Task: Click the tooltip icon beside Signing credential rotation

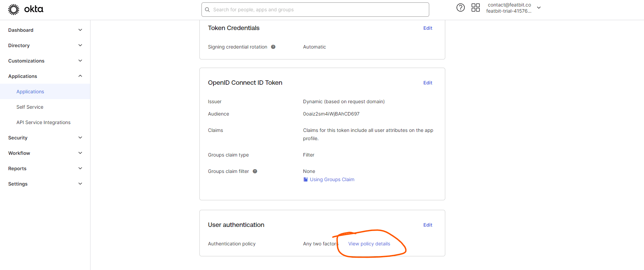Action: [x=273, y=46]
